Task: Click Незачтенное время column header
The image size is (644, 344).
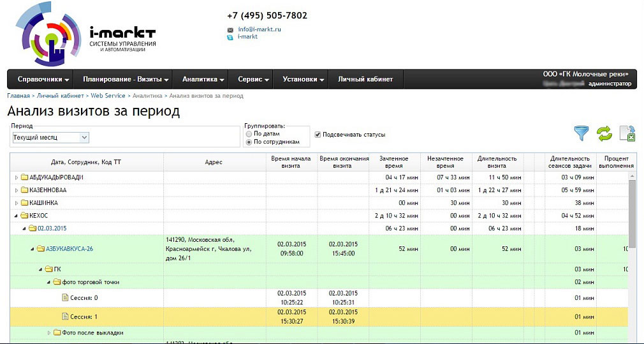Action: (x=445, y=162)
